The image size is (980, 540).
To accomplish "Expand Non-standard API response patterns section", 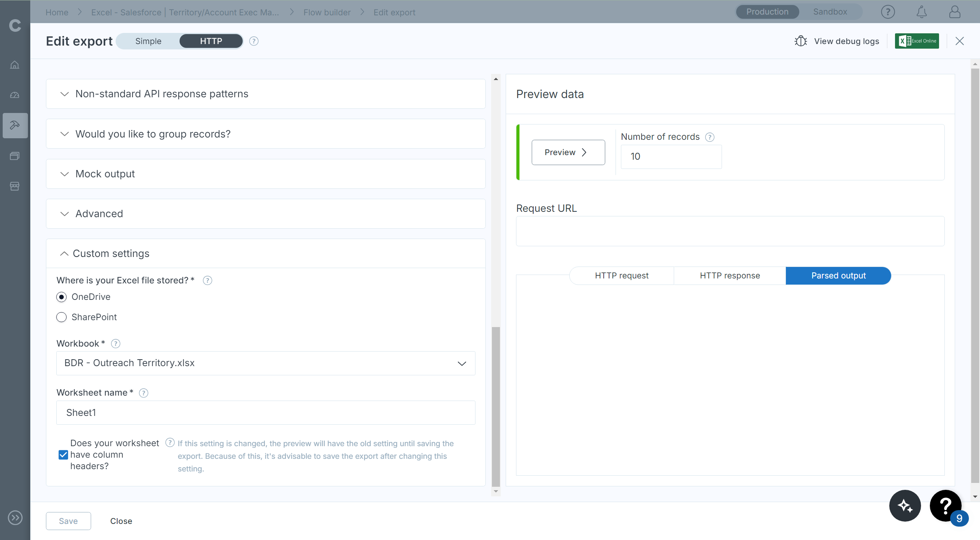I will (x=266, y=94).
